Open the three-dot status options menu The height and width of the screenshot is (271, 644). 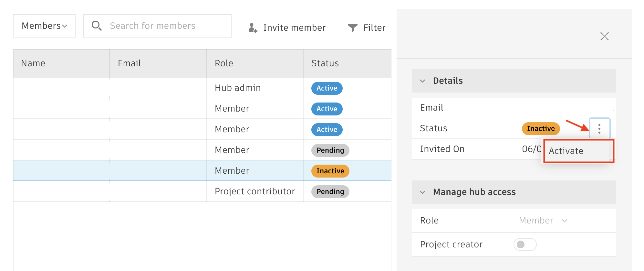[x=599, y=129]
